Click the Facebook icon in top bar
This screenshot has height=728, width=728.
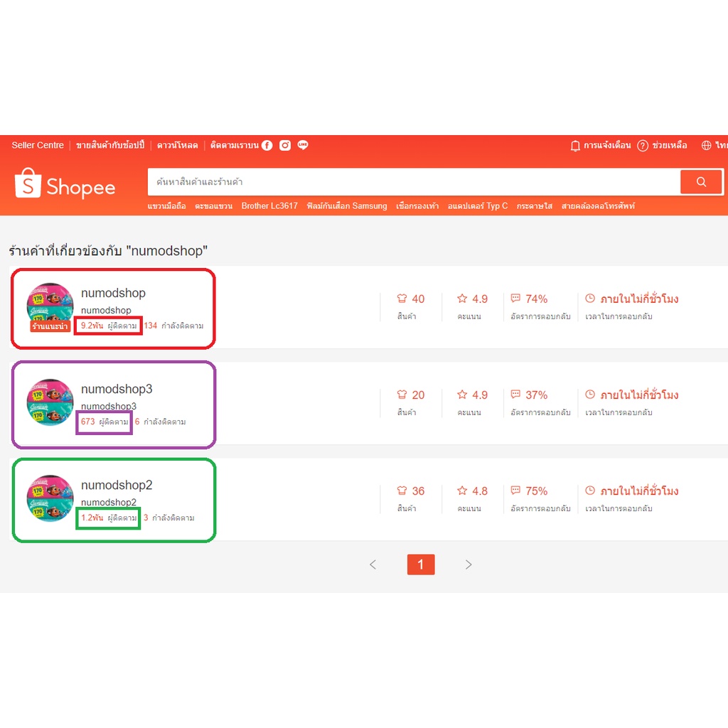tap(267, 145)
